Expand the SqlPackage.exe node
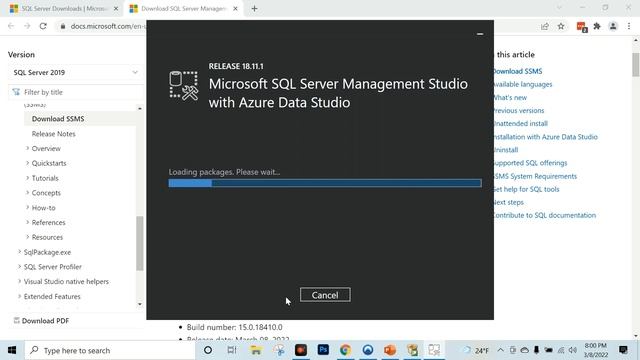 pyautogui.click(x=19, y=252)
